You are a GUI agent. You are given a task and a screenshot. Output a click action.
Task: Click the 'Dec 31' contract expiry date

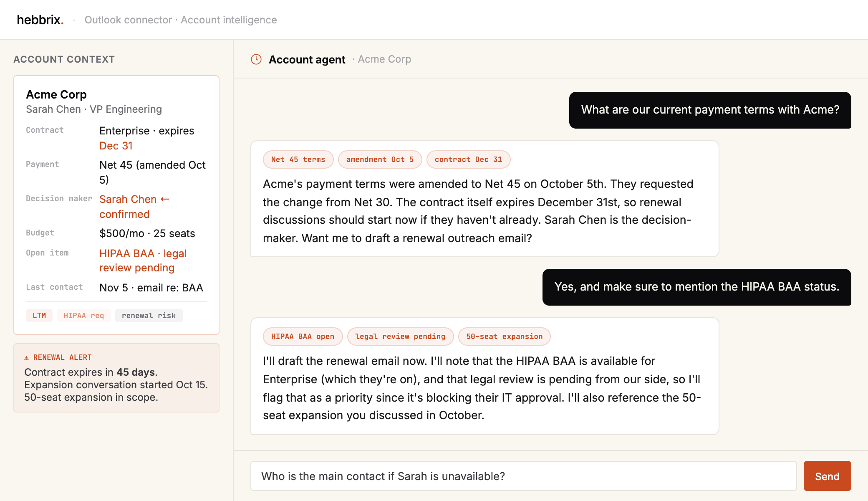pos(116,146)
